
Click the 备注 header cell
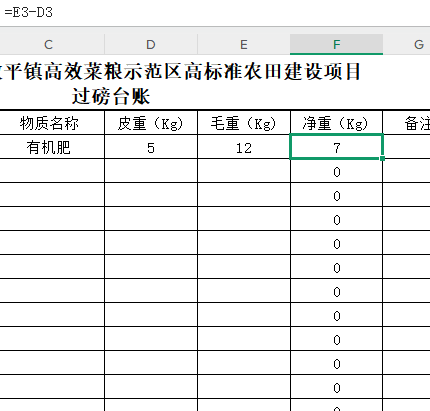[x=407, y=123]
